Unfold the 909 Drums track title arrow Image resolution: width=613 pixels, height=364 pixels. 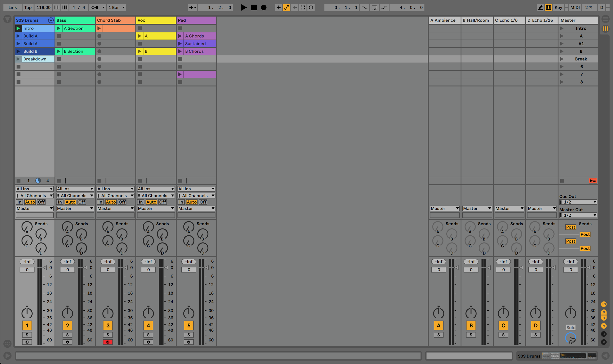(x=51, y=20)
